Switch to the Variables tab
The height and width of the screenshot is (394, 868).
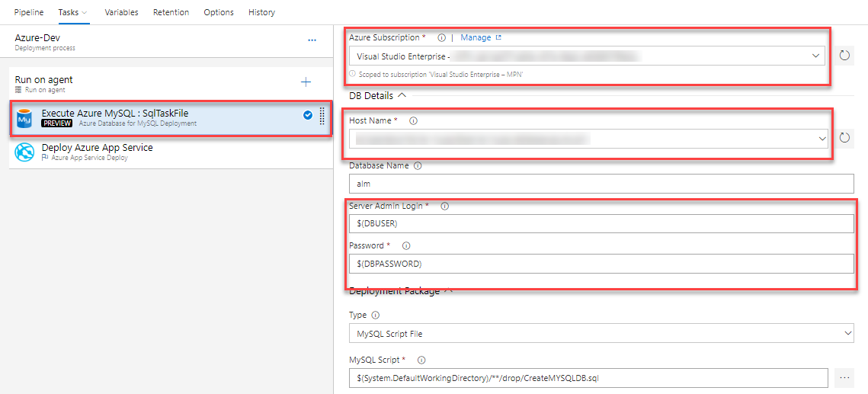(x=121, y=12)
